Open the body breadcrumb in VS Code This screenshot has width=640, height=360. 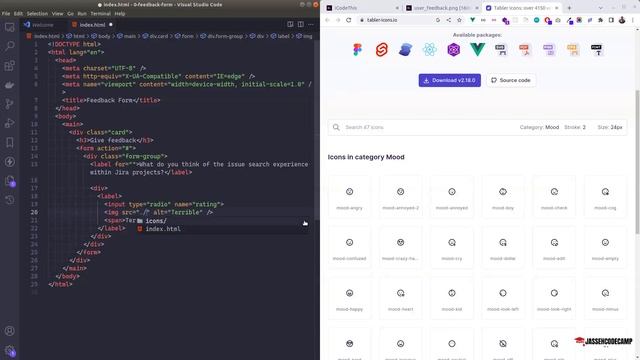pos(100,36)
